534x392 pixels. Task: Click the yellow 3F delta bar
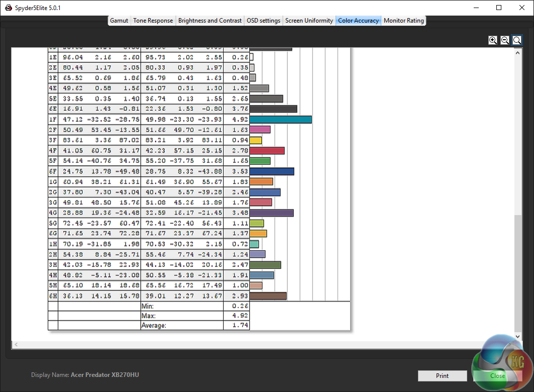(x=256, y=140)
